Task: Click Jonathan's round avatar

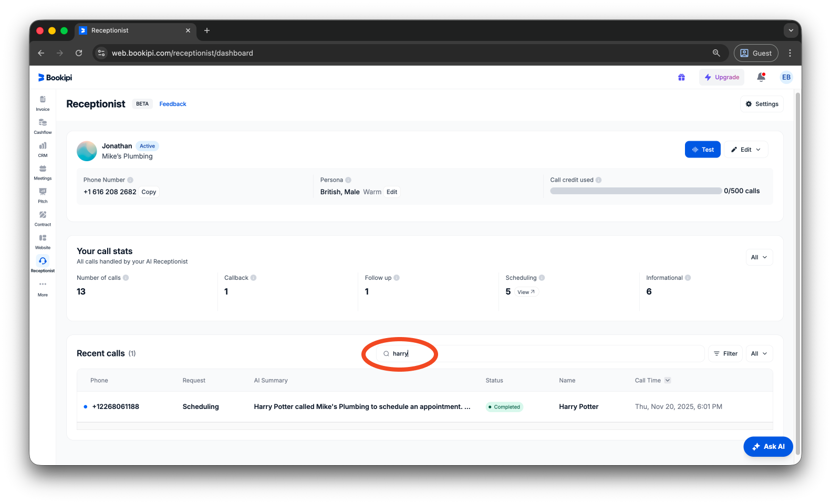Action: pyautogui.click(x=87, y=151)
